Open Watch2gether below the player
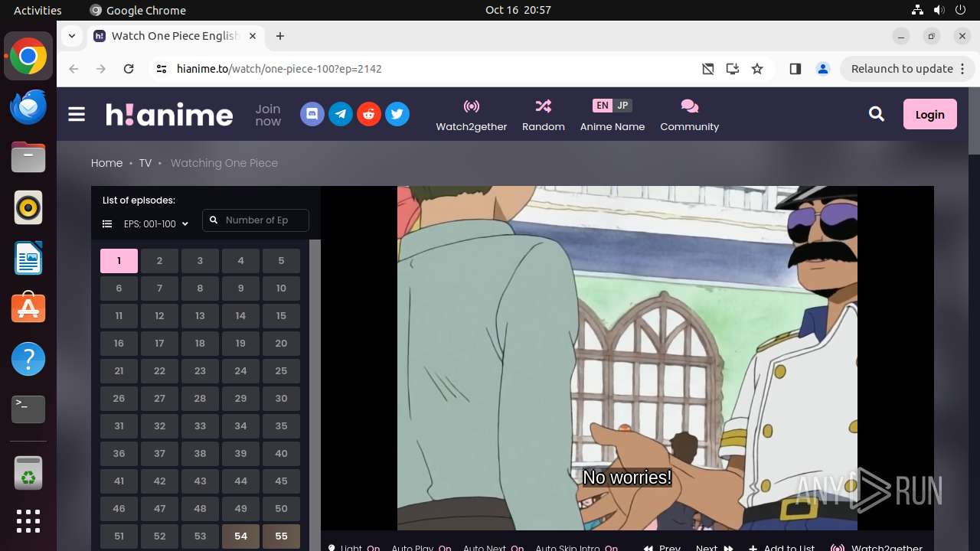The width and height of the screenshot is (980, 551). click(877, 548)
